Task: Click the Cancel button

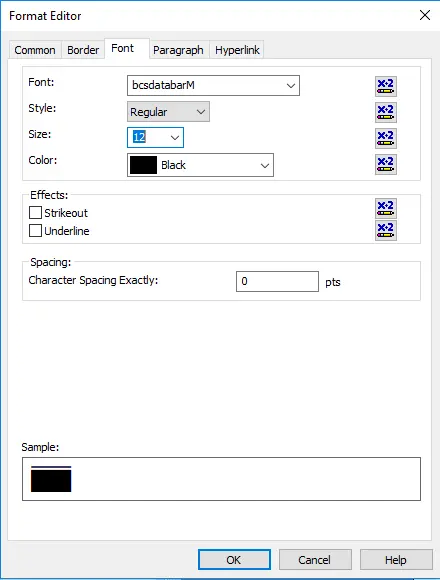Action: tap(315, 560)
